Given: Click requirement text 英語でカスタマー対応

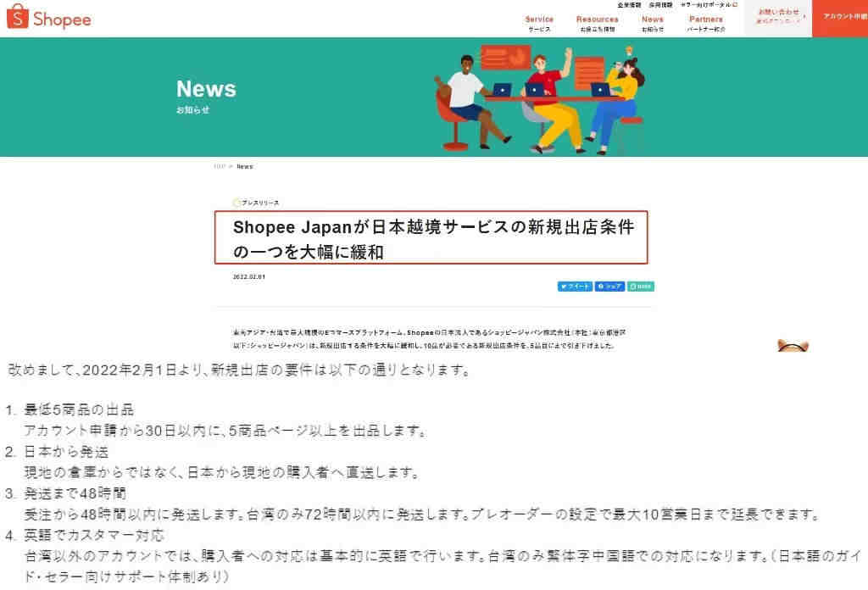Looking at the screenshot, I should 94,535.
